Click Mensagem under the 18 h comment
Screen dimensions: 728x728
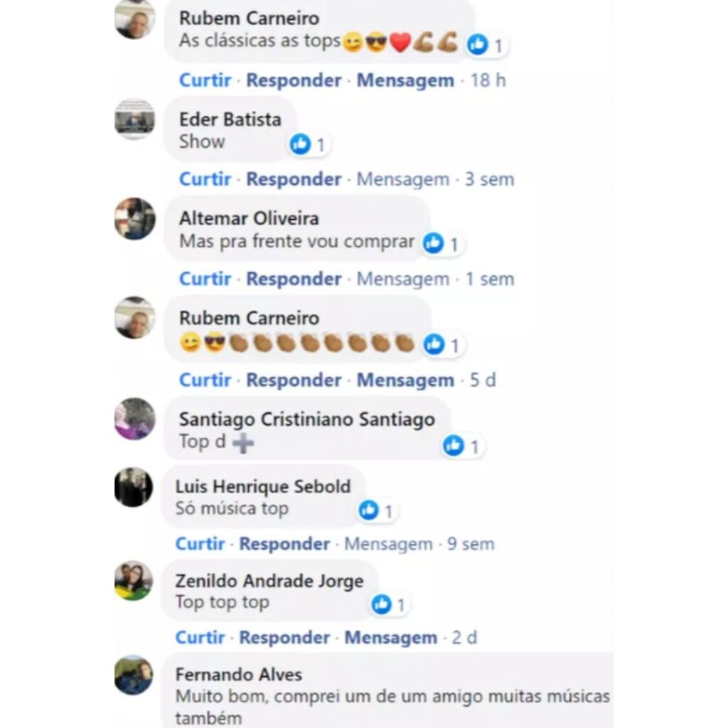(405, 80)
